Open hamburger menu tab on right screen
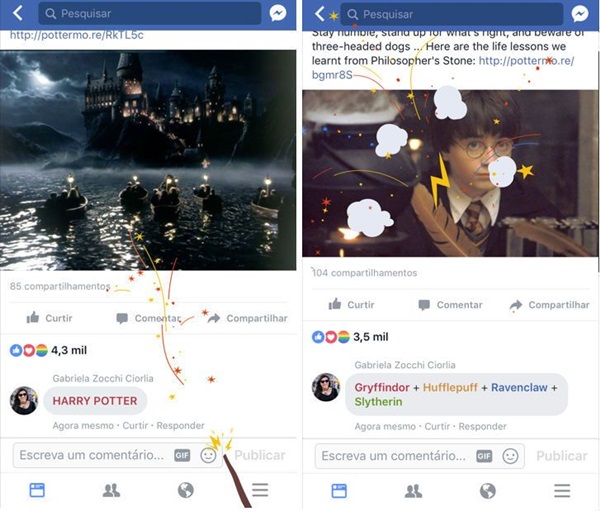This screenshot has width=600, height=511. point(562,491)
